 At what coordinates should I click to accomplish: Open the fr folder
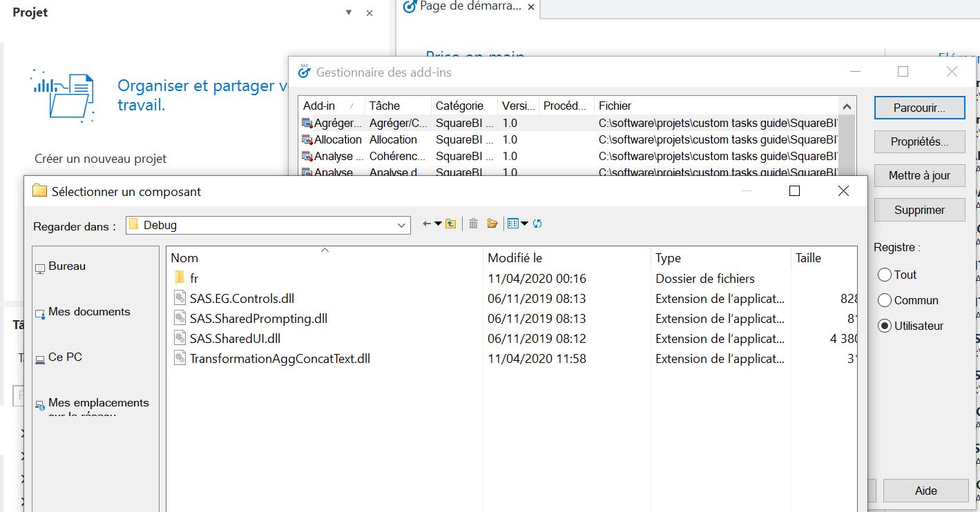click(x=194, y=279)
